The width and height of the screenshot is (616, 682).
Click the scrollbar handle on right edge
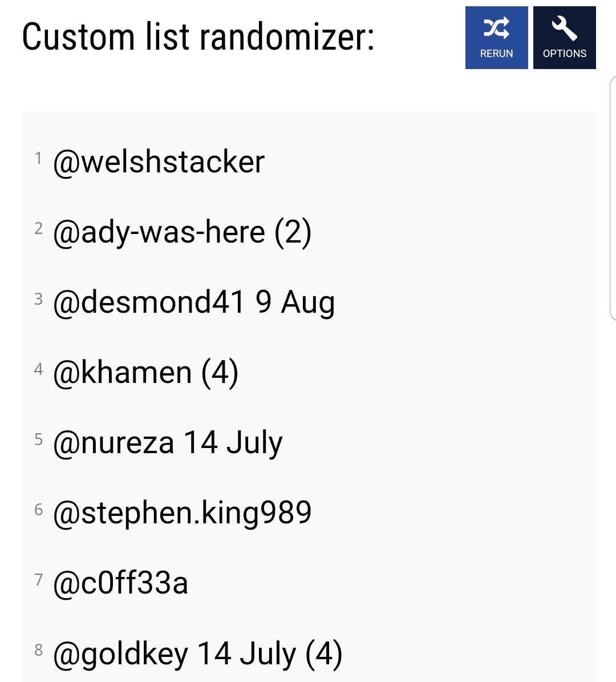click(613, 199)
